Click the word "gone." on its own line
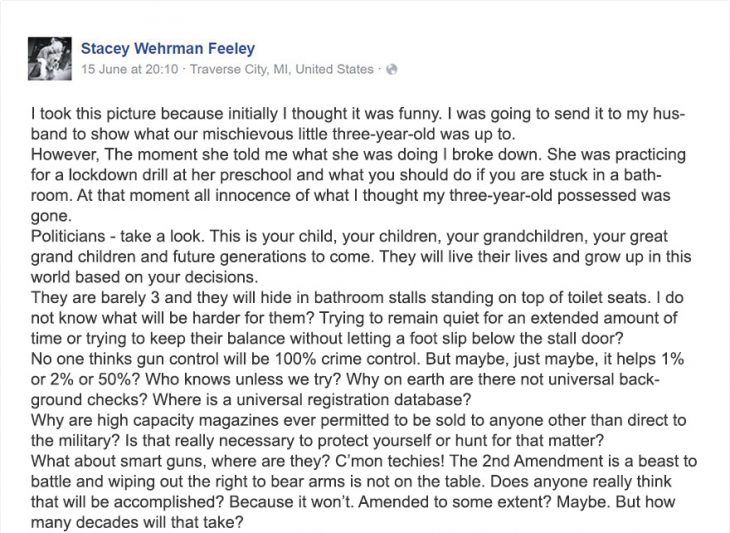730x533 pixels. [51, 216]
